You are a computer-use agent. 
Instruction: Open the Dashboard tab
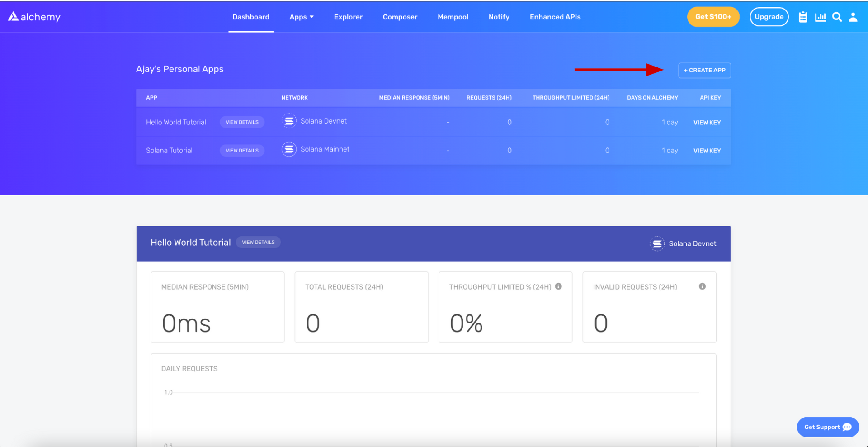pos(251,17)
